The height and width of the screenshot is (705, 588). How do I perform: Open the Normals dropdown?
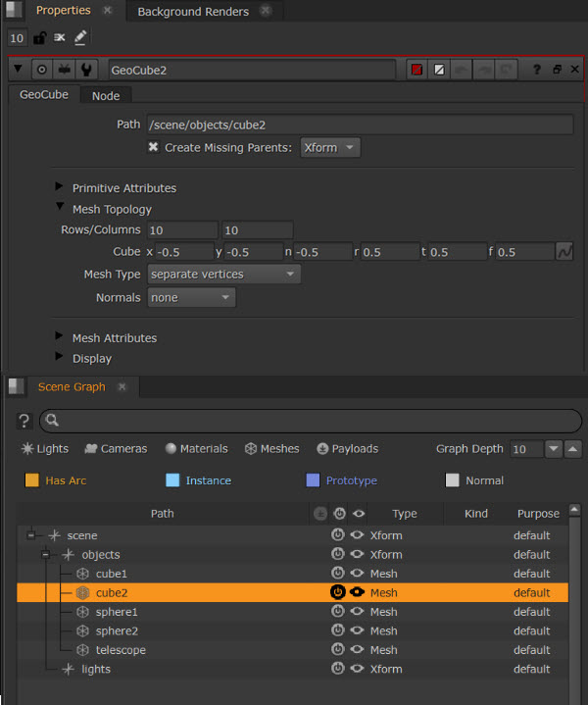pyautogui.click(x=191, y=297)
